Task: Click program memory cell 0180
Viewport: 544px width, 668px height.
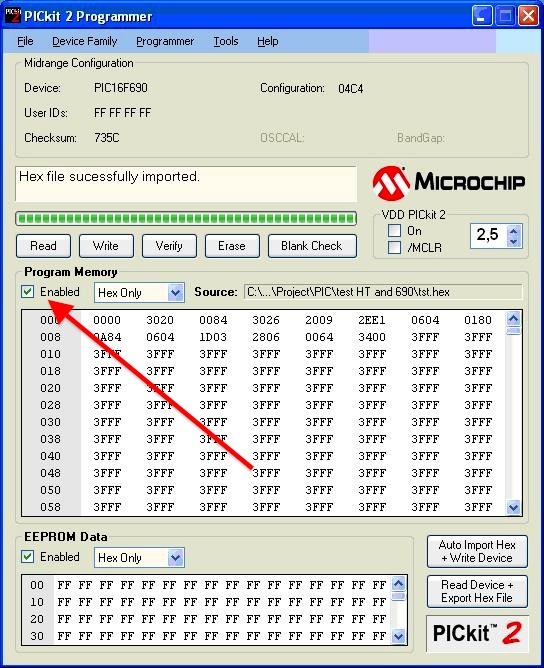Action: [478, 320]
